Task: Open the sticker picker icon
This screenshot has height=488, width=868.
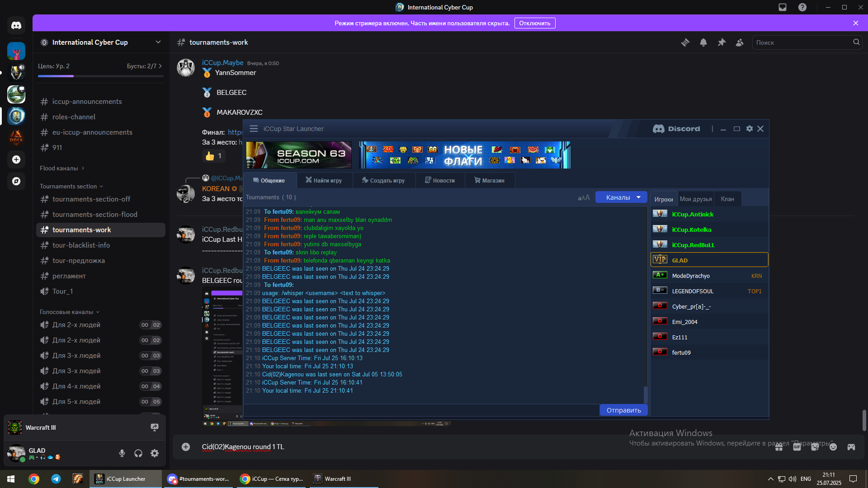Action: pyautogui.click(x=815, y=447)
